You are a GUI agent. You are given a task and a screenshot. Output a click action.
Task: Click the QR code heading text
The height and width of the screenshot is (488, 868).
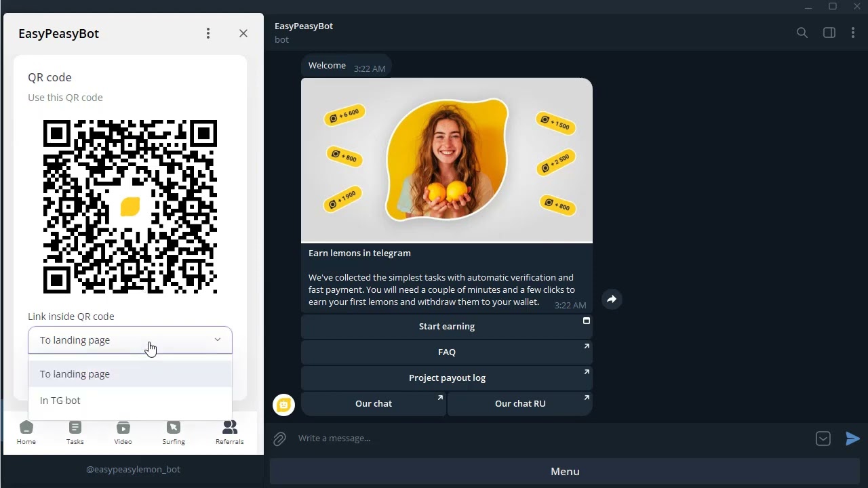tap(50, 77)
